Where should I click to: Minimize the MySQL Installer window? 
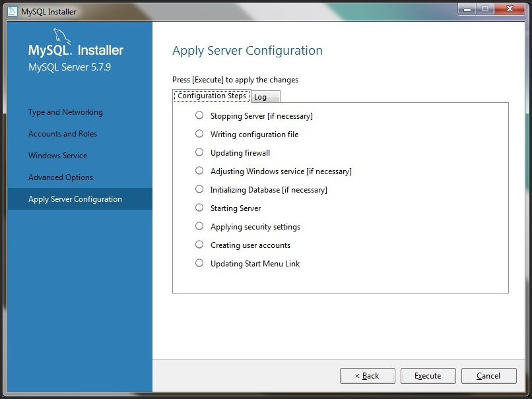pyautogui.click(x=467, y=9)
